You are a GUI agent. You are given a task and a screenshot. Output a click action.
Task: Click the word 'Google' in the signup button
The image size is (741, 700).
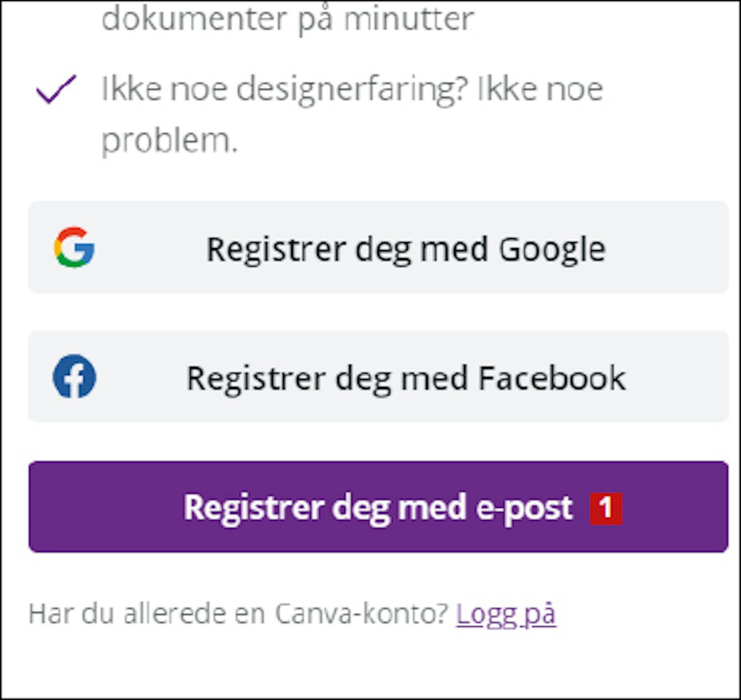552,249
